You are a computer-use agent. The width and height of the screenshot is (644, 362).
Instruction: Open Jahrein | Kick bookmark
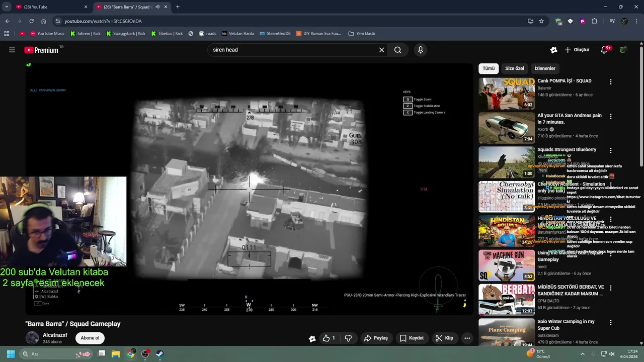click(85, 34)
